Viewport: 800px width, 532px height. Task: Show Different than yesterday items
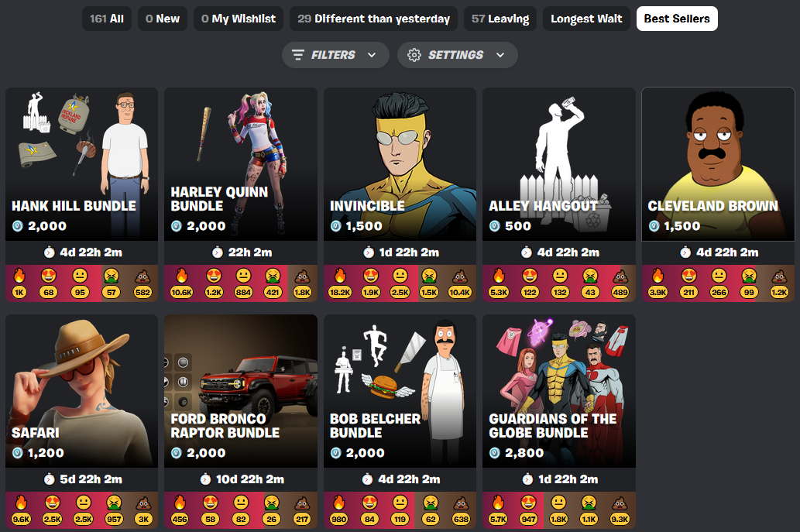coord(373,19)
